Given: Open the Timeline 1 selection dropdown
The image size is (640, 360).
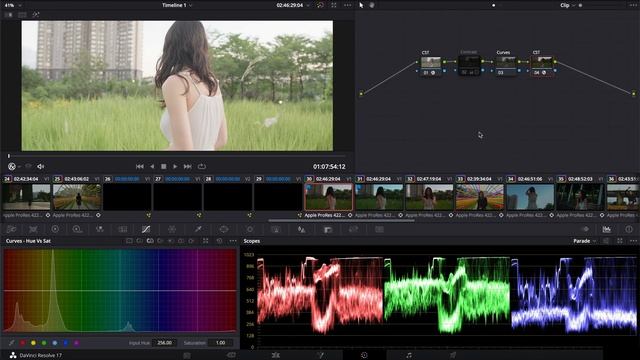Looking at the screenshot, I should pyautogui.click(x=177, y=5).
